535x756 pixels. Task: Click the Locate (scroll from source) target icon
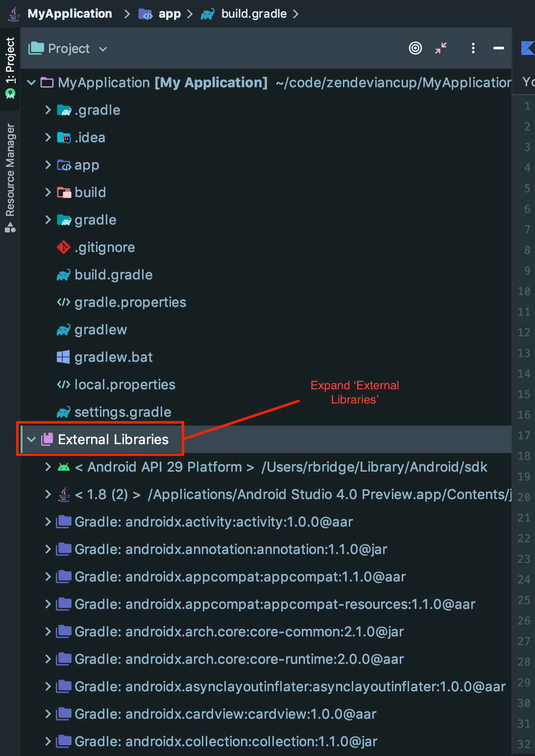coord(415,48)
